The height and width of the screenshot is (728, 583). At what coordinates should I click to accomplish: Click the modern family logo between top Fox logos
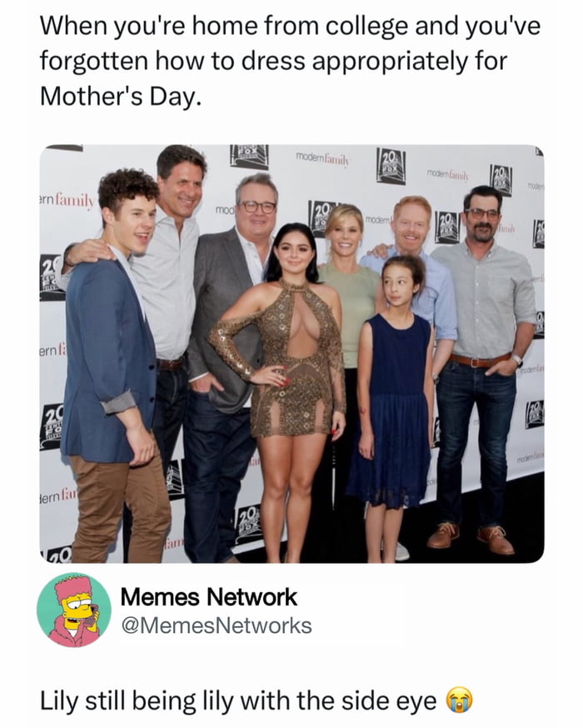tap(322, 159)
